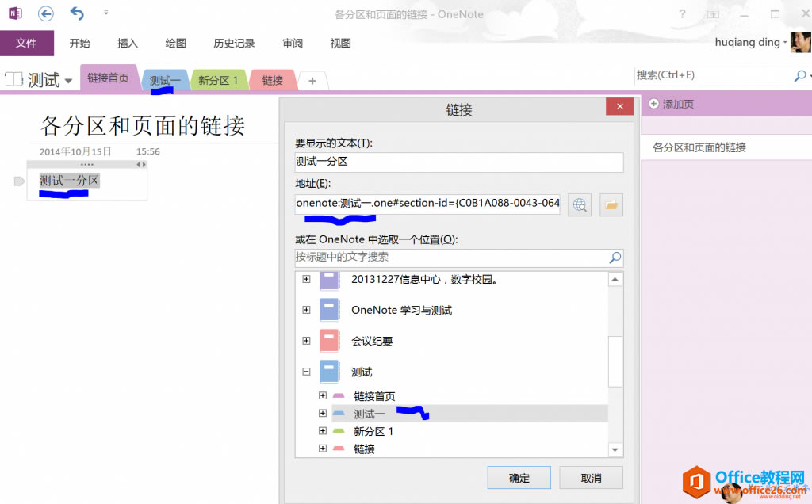Image resolution: width=812 pixels, height=504 pixels.
Task: Click the 测试一分区 text in the note
Action: (x=70, y=181)
